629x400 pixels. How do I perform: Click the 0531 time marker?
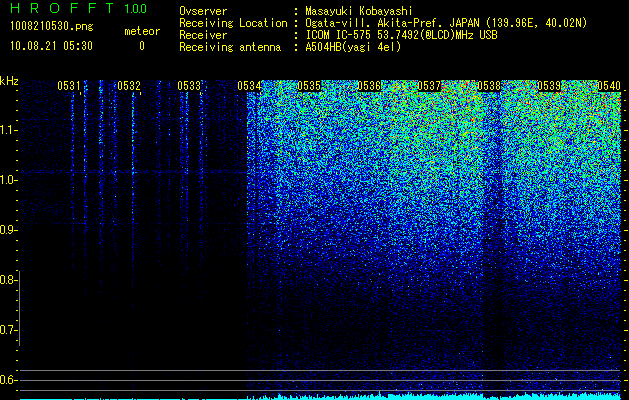pos(69,86)
